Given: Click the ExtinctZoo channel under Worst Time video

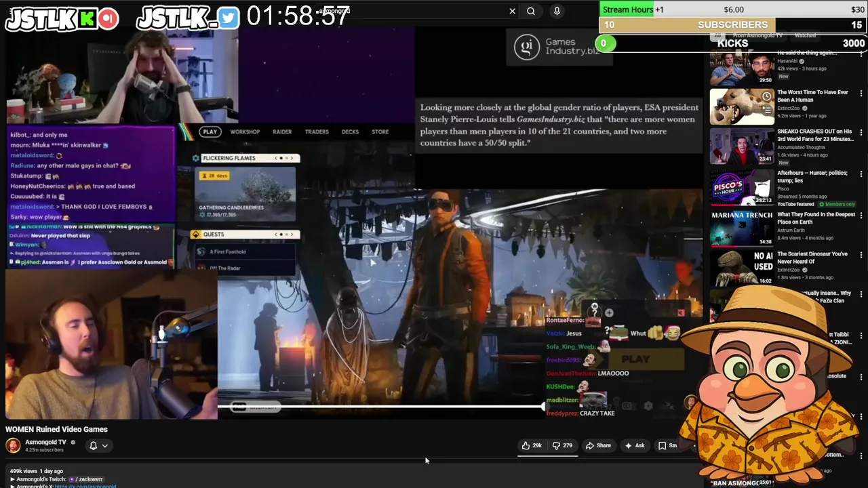Looking at the screenshot, I should tap(789, 108).
